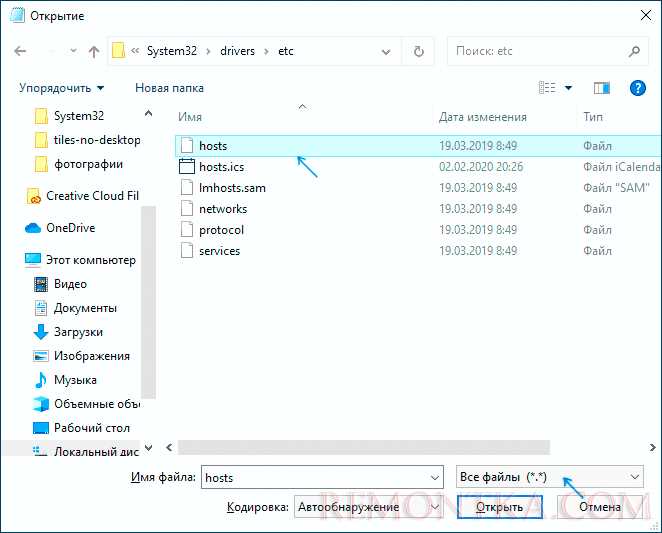Screen dimensions: 662x533
Task: Expand previous locations in the address bar
Action: pyautogui.click(x=385, y=52)
